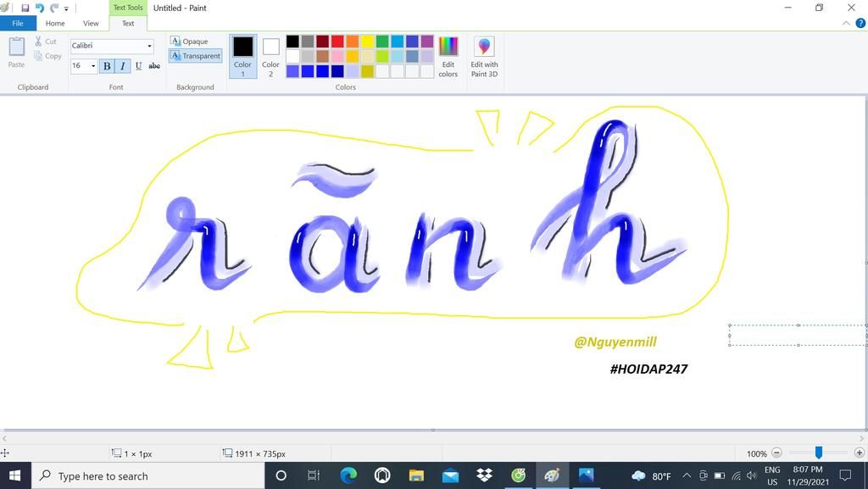Click inside the dashed text box on canvas

(798, 336)
